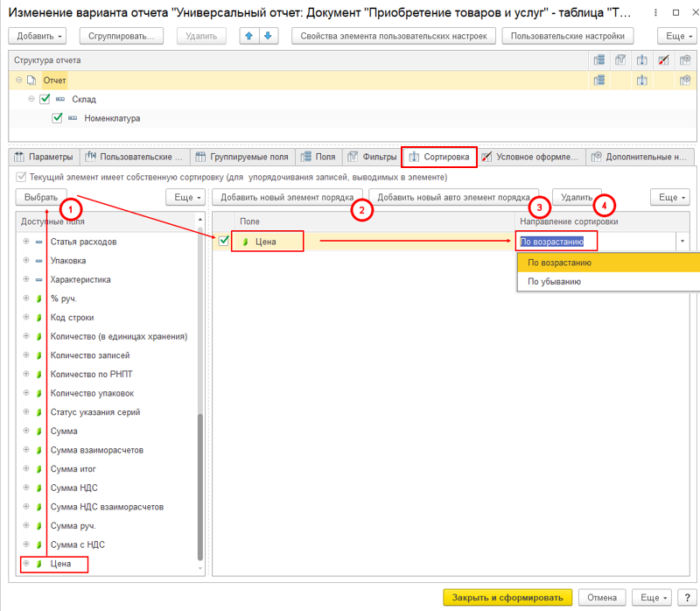The width and height of the screenshot is (700, 611).
Task: Move the structure element up with the arrow
Action: point(248,36)
